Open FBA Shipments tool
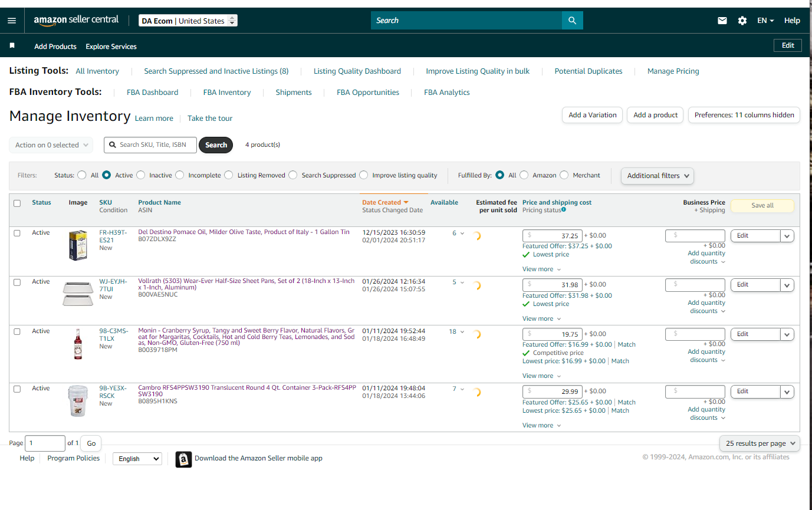The height and width of the screenshot is (510, 812). pos(294,93)
